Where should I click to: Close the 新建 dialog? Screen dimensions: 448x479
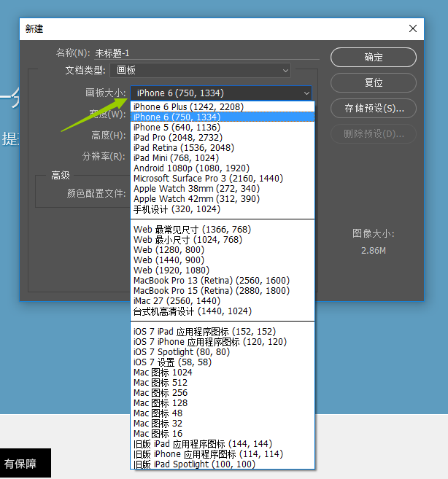click(413, 28)
